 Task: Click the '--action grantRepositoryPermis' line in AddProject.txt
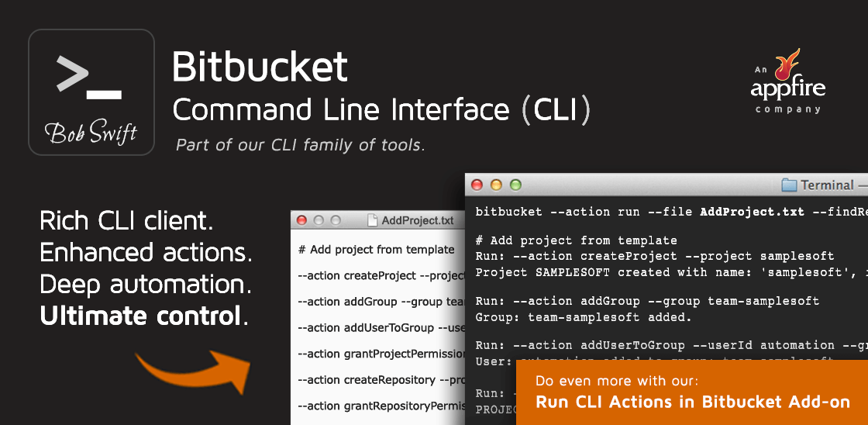[381, 406]
